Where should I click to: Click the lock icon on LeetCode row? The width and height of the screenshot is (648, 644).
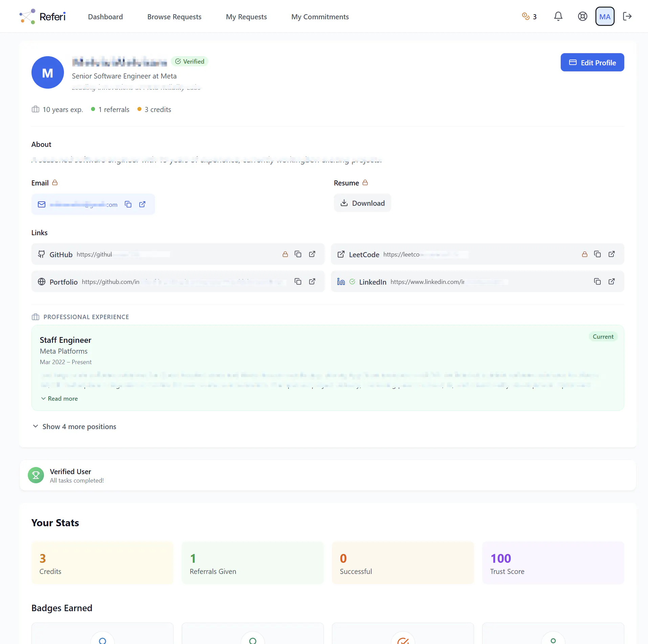(584, 254)
